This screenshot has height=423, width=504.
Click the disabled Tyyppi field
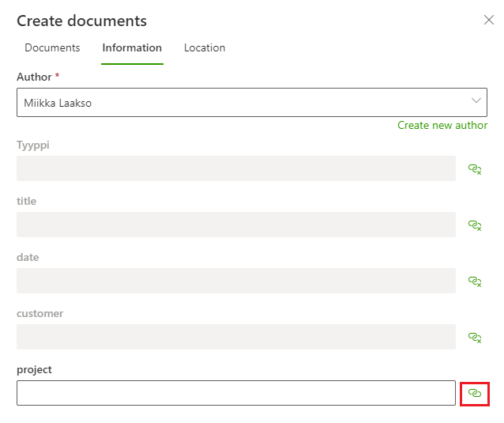pyautogui.click(x=235, y=168)
